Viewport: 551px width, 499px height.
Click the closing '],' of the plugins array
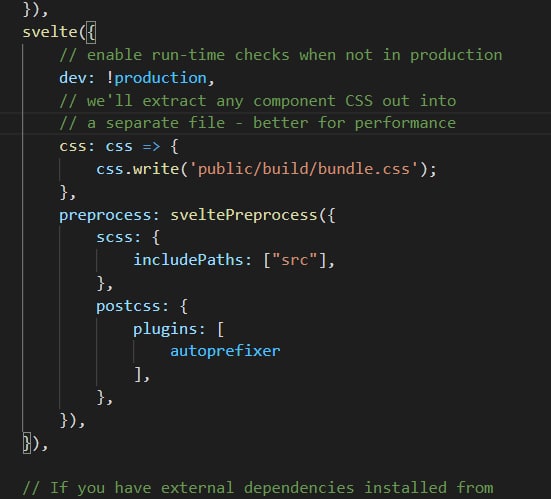(x=142, y=375)
